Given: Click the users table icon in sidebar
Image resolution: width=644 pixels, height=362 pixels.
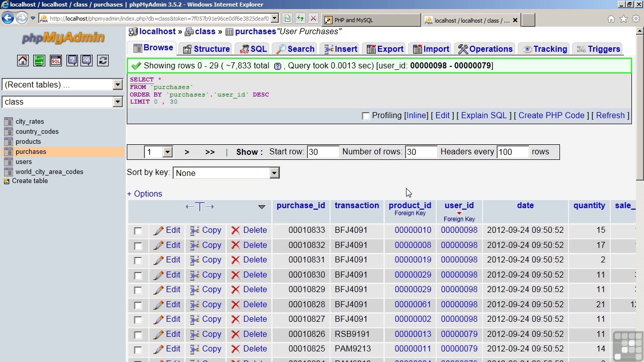Looking at the screenshot, I should point(8,162).
